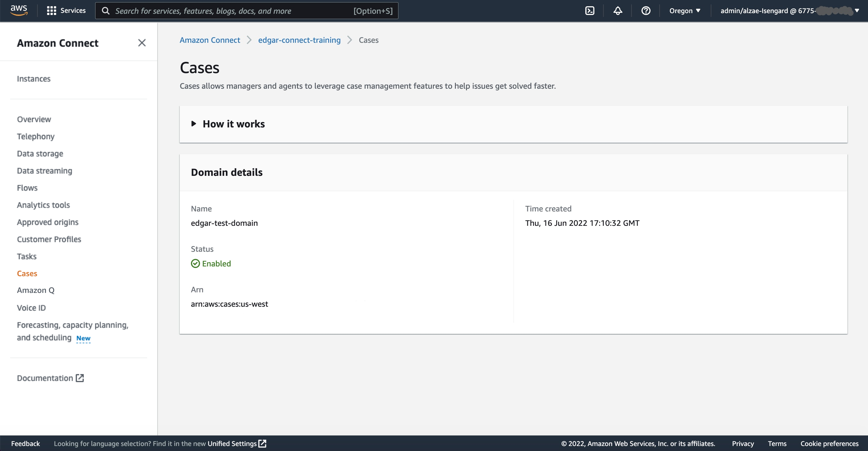This screenshot has width=868, height=451.
Task: Click the ARN value text
Action: 229,304
